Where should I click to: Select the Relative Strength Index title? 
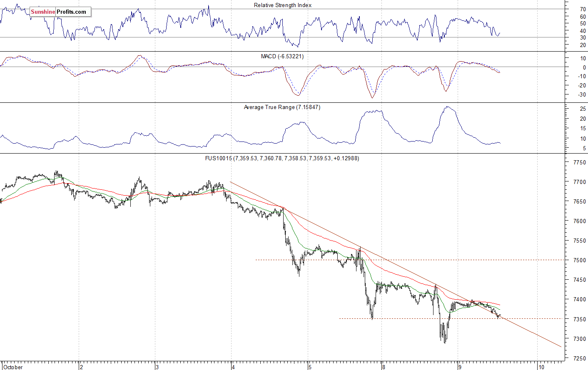click(x=283, y=5)
